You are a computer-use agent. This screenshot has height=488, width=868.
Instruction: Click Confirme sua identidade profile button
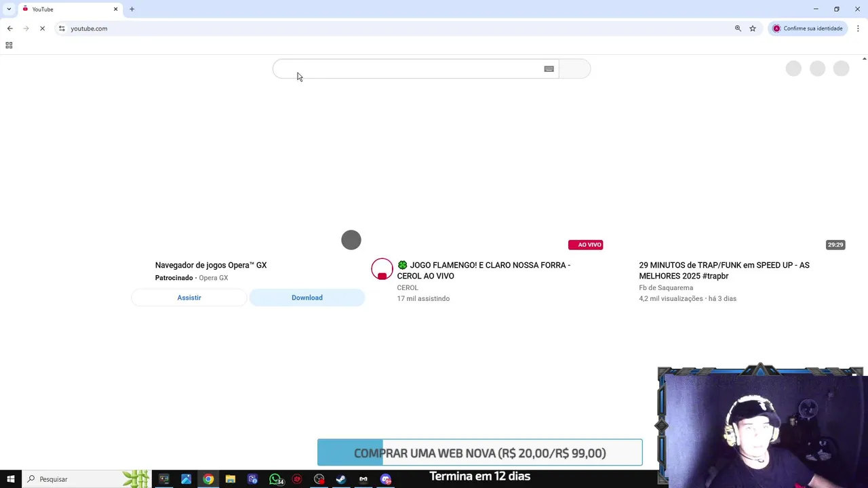tap(808, 28)
